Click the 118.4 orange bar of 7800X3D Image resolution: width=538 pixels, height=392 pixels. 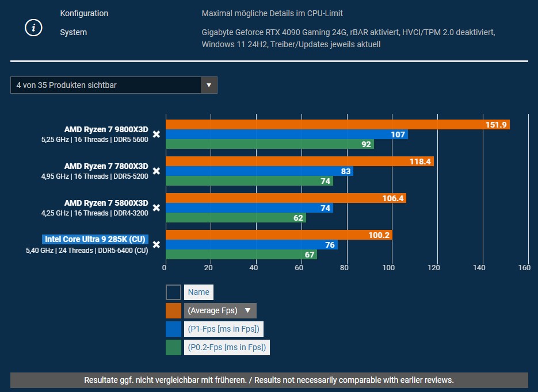click(300, 161)
